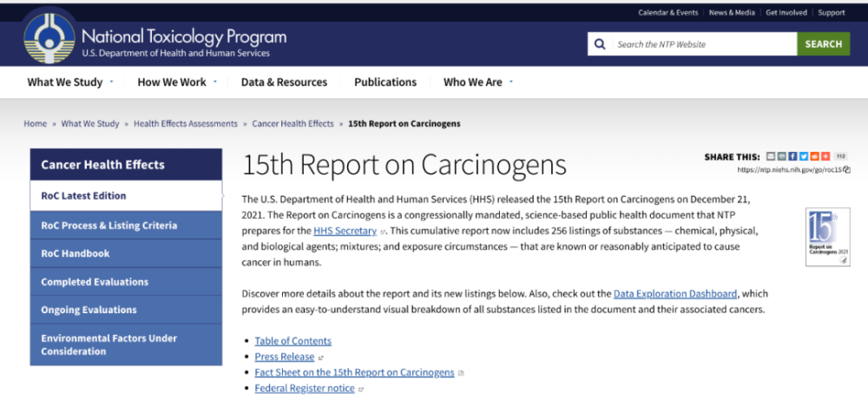The height and width of the screenshot is (400, 868).
Task: Click the National Toxicology Program title
Action: pyautogui.click(x=184, y=37)
